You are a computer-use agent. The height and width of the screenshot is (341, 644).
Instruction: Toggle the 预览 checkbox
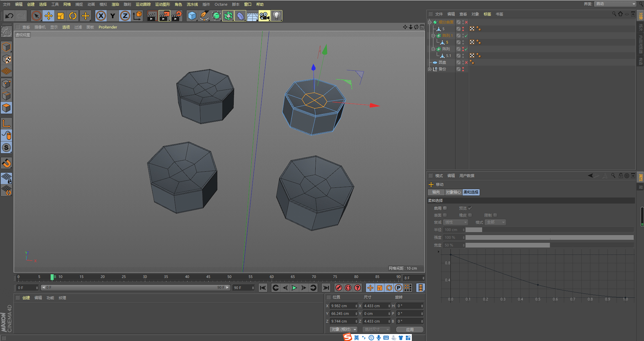[x=470, y=208]
